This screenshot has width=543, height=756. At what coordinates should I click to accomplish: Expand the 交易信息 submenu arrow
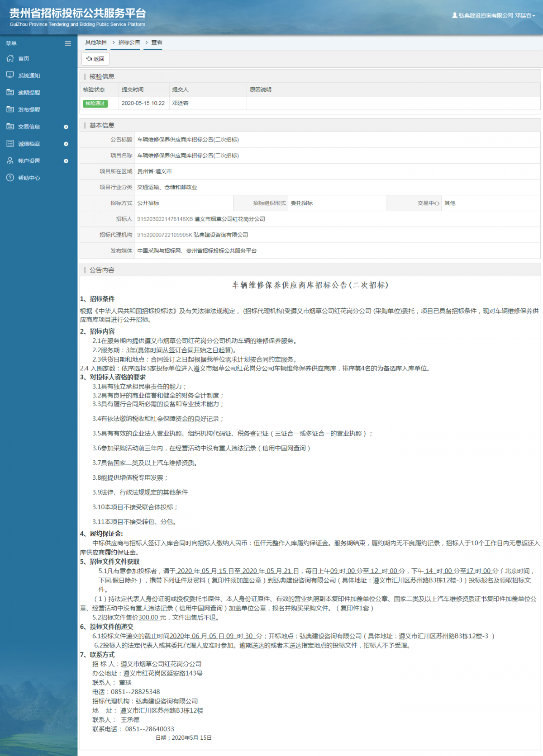point(66,127)
